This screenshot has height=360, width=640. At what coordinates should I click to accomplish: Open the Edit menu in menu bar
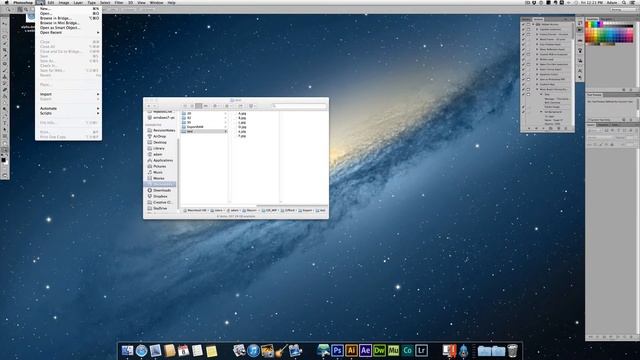[51, 2]
